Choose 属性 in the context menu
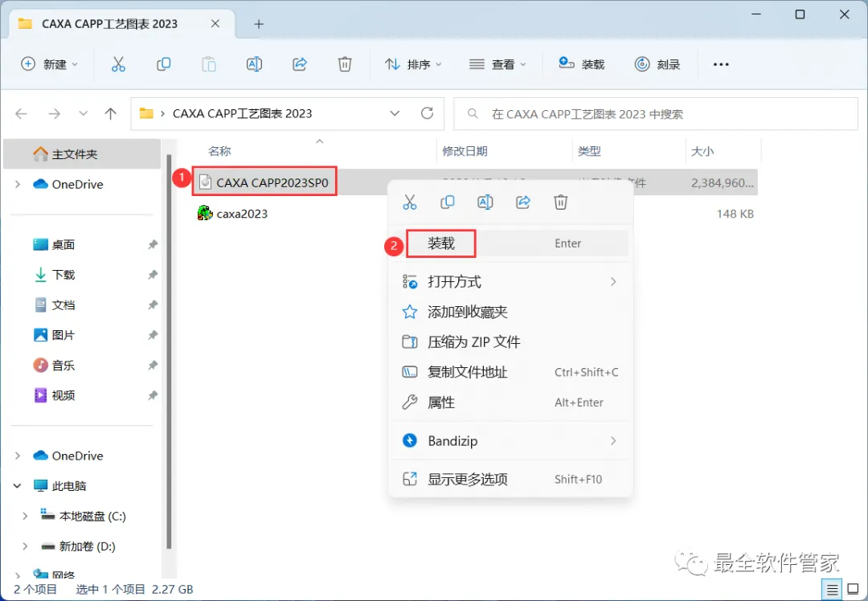The image size is (868, 601). (510, 403)
